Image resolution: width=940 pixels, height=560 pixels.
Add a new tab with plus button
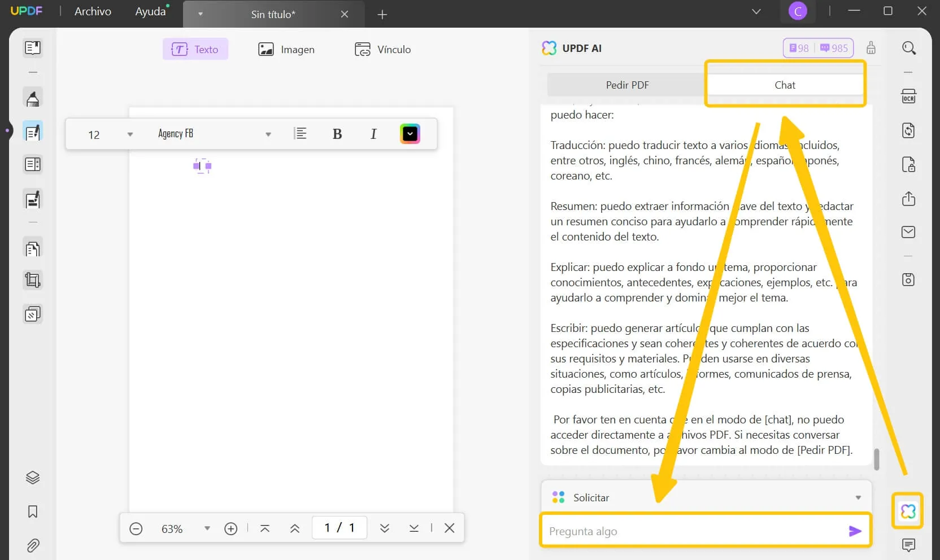382,14
